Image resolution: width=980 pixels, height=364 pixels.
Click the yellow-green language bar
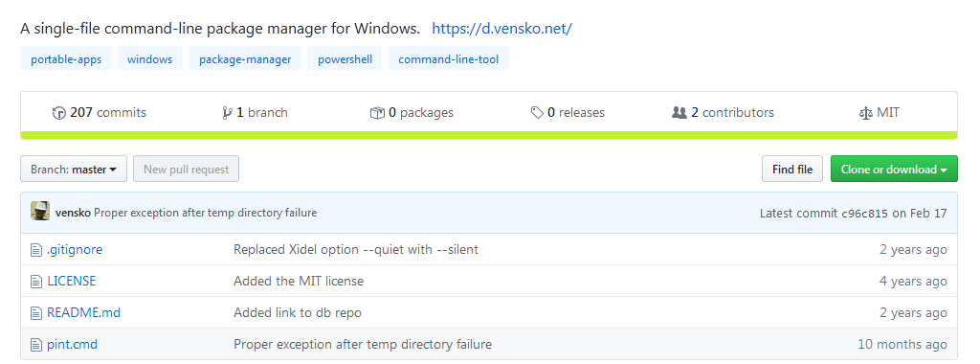[489, 135]
